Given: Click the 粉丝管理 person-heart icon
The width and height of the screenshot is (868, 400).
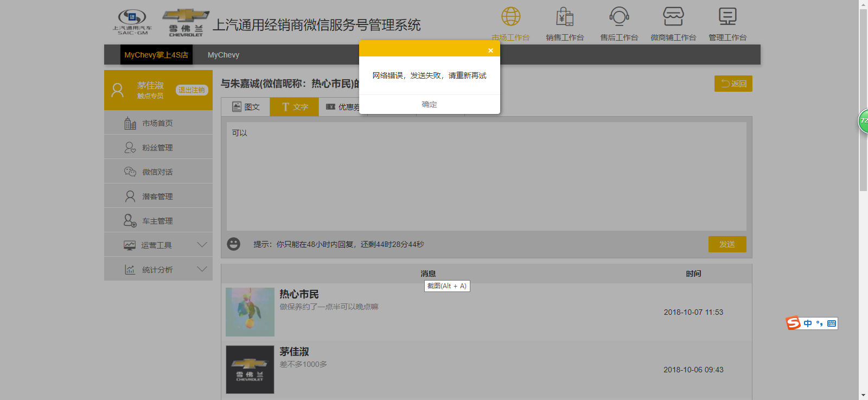Looking at the screenshot, I should 130,148.
